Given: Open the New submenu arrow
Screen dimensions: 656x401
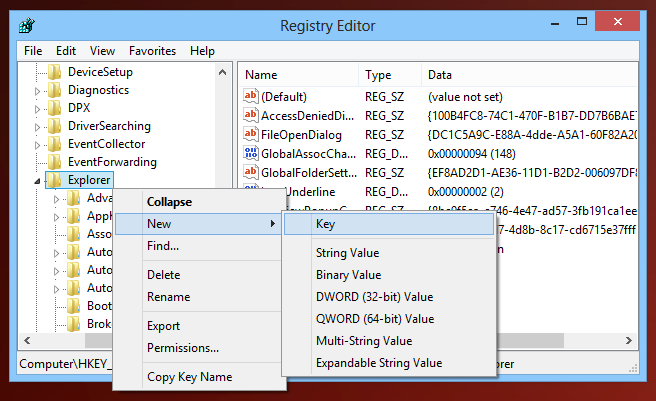Looking at the screenshot, I should (x=273, y=224).
